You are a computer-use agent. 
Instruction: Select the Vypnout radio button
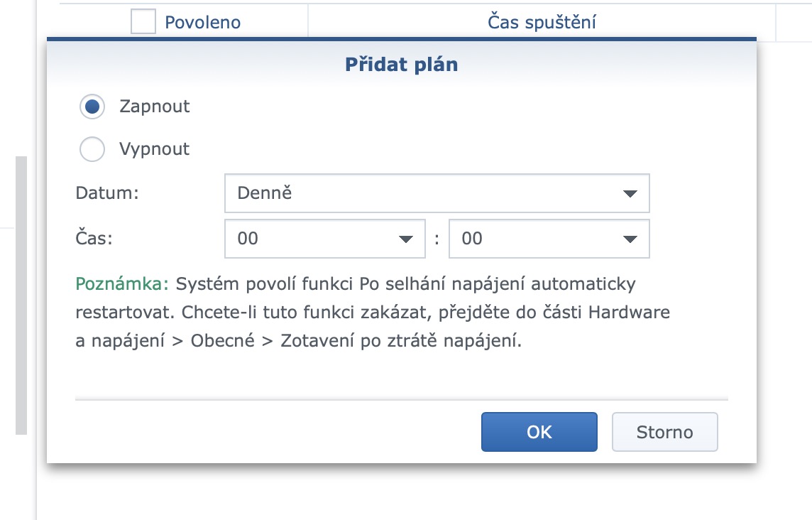coord(92,149)
